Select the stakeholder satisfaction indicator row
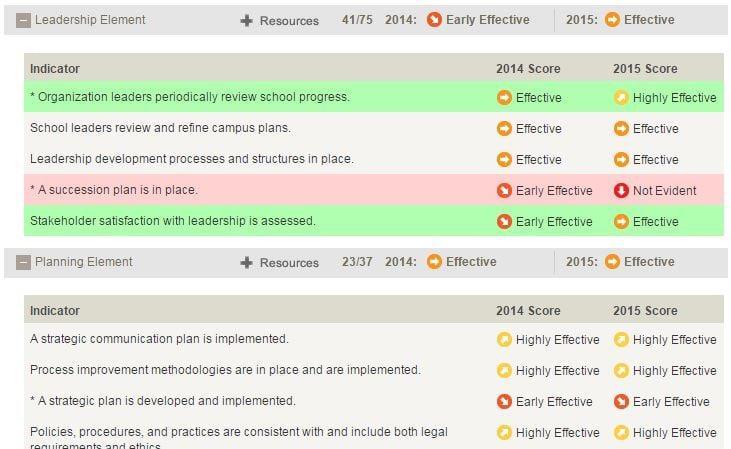The height and width of the screenshot is (449, 731). [x=173, y=221]
